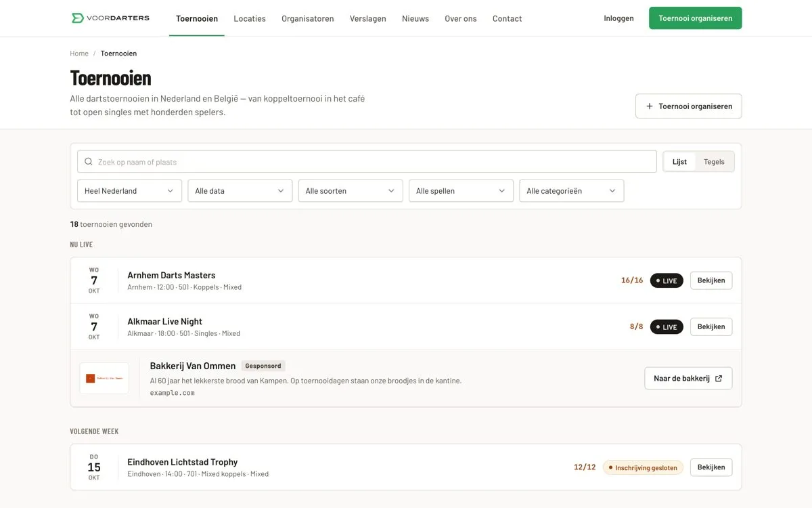Click the example.com sponsor URL
The height and width of the screenshot is (508, 812).
pos(173,393)
